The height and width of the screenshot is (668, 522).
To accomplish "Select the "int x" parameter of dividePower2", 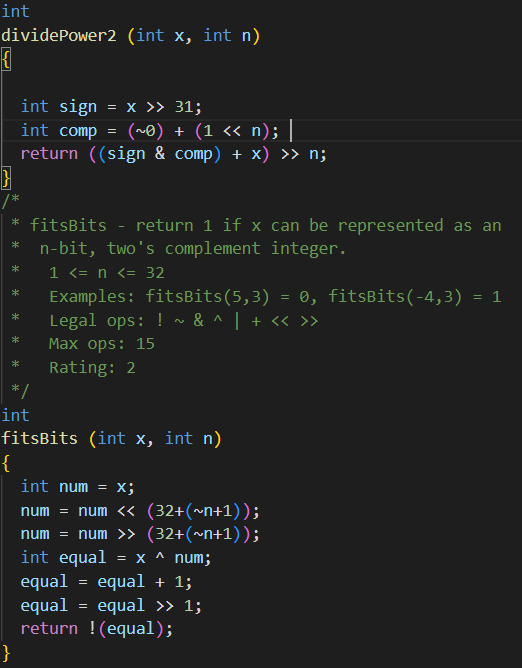I will pyautogui.click(x=160, y=35).
